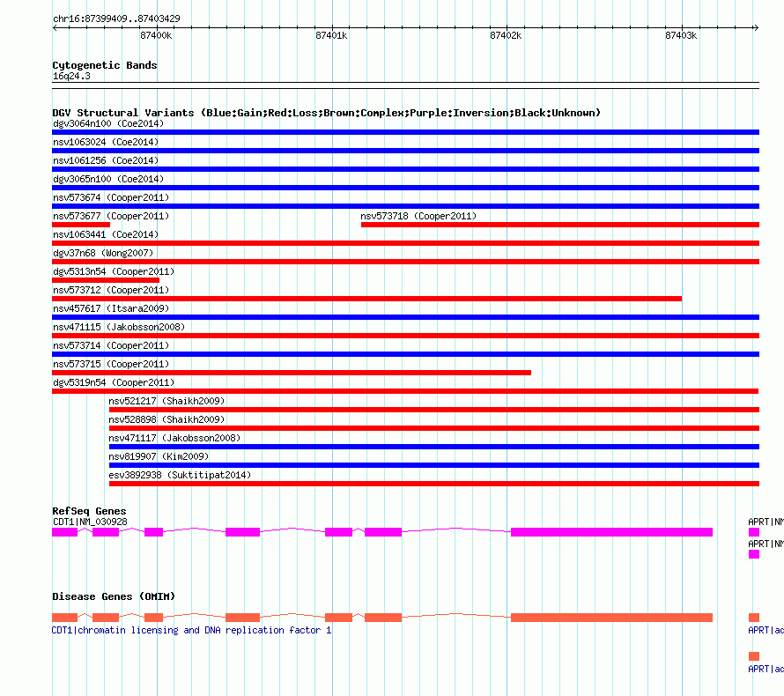Click the nsv573715 (Cooper2011) label
The width and height of the screenshot is (784, 696).
coord(111,364)
